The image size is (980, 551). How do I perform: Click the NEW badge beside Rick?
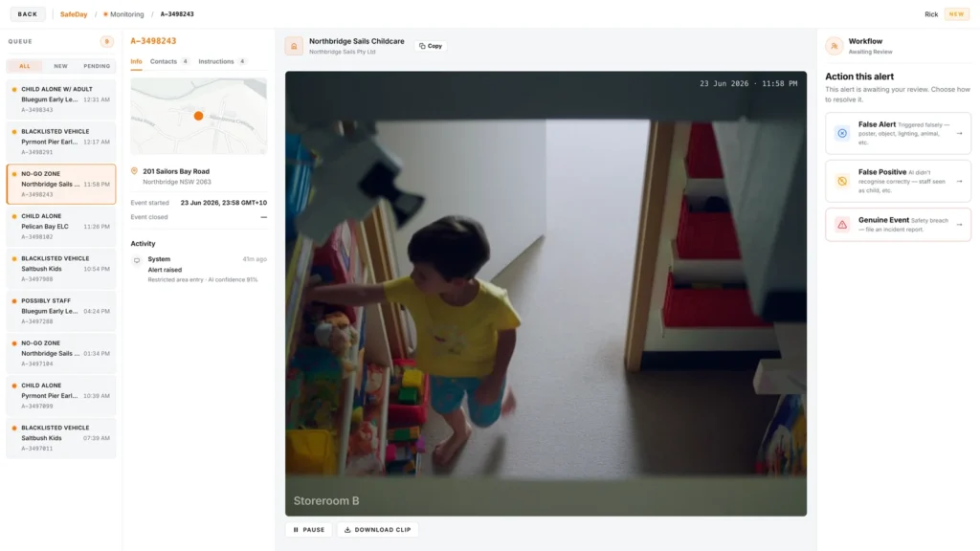(x=956, y=14)
